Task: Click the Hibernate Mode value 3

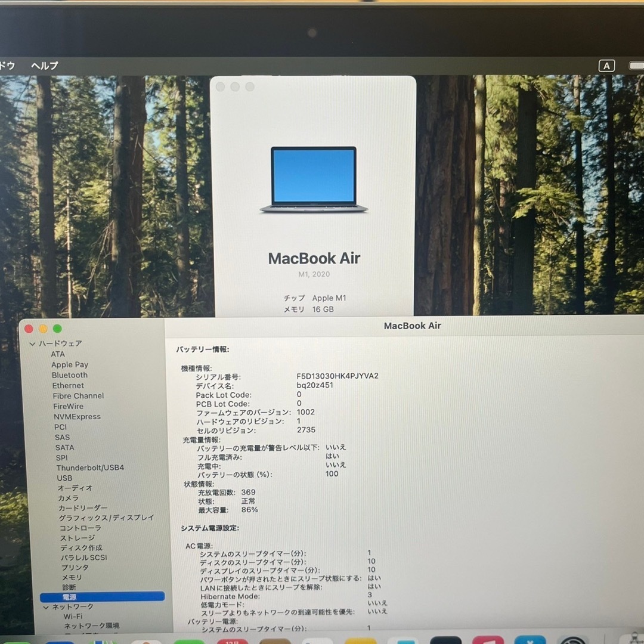Action: click(370, 595)
